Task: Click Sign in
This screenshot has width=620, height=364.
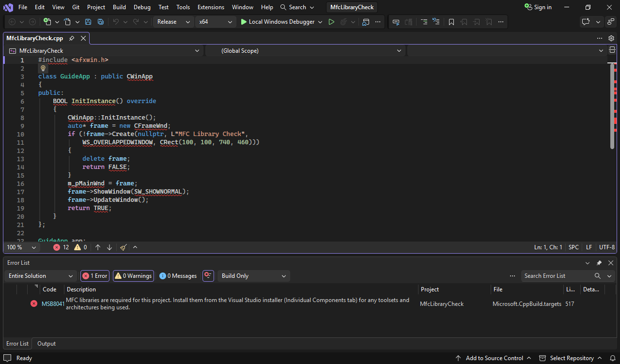Action: tap(538, 7)
